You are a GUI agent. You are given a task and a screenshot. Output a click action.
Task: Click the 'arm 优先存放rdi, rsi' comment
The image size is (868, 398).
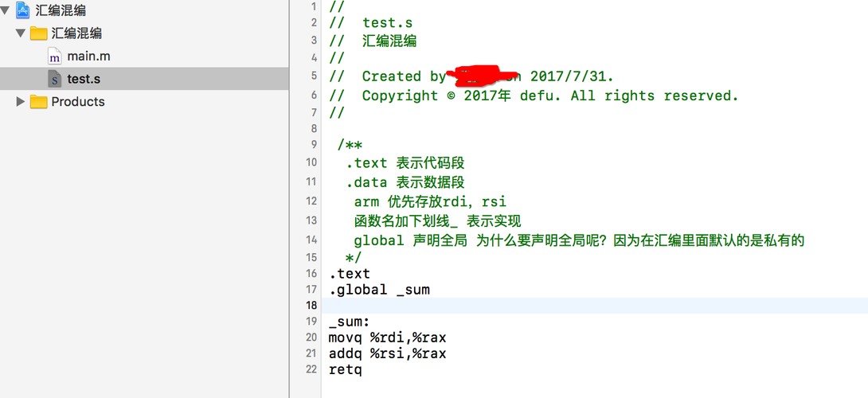(x=430, y=202)
